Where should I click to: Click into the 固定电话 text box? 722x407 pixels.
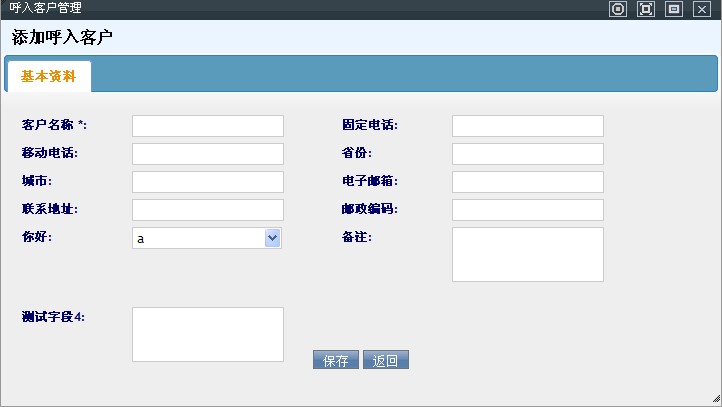point(528,126)
